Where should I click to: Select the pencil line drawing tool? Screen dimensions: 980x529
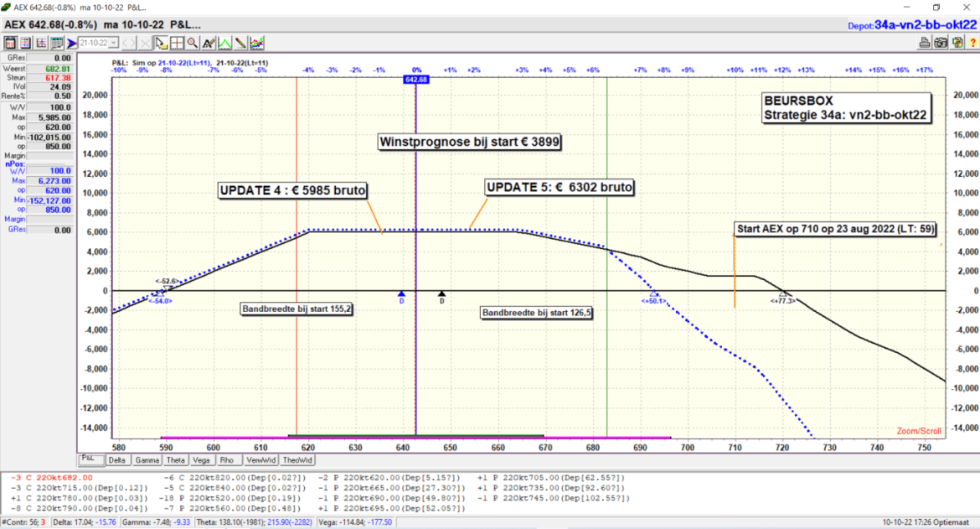[x=240, y=43]
